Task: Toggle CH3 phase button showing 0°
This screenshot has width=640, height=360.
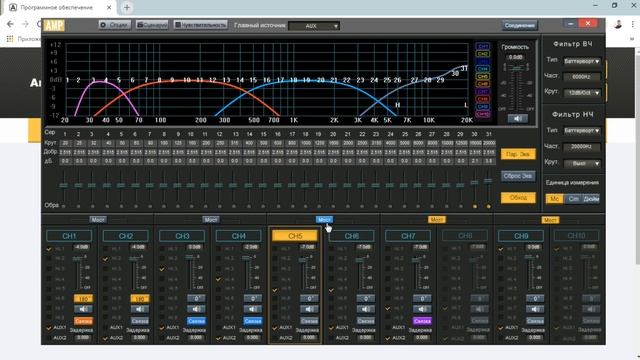Action: tap(196, 299)
